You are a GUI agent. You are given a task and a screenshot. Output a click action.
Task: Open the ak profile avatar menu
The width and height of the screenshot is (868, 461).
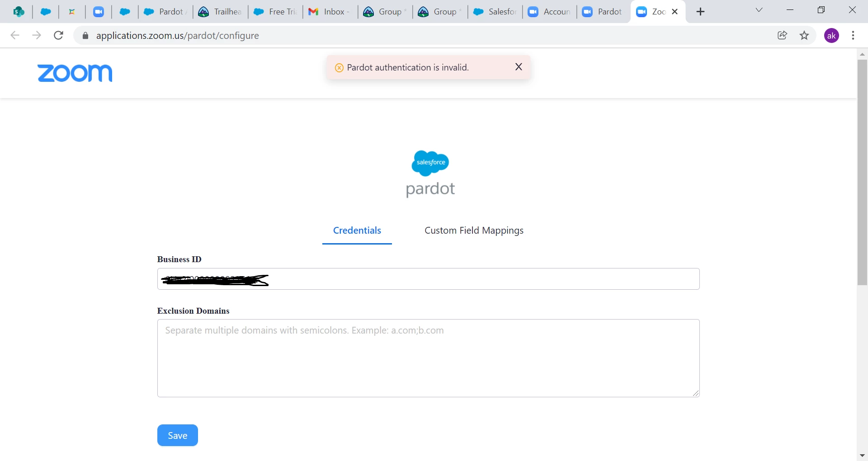832,35
